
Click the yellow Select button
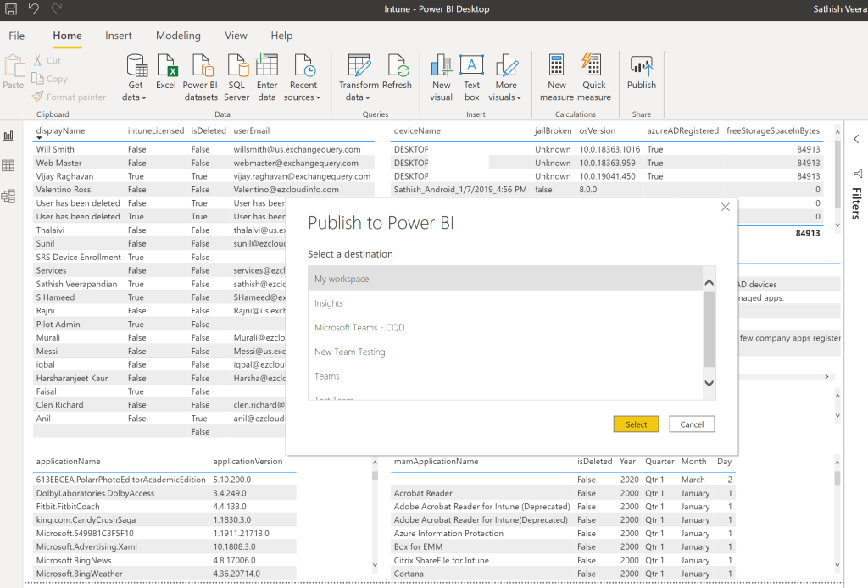636,424
